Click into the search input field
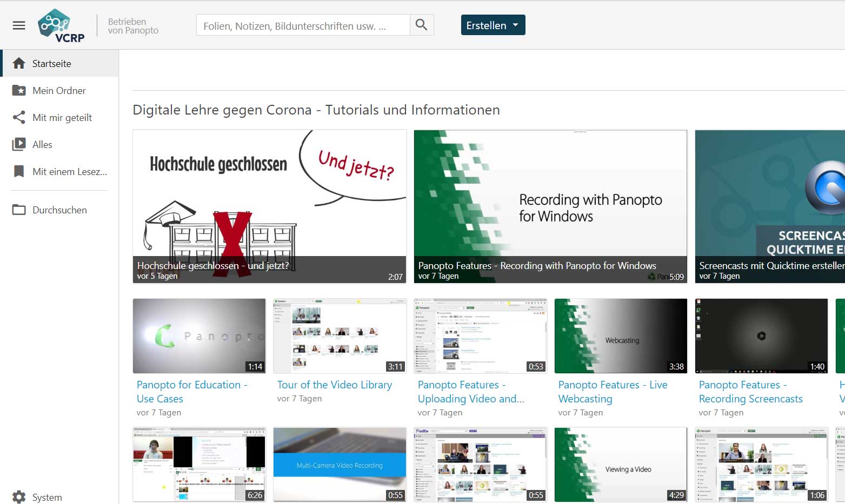This screenshot has width=845, height=504. [x=303, y=25]
